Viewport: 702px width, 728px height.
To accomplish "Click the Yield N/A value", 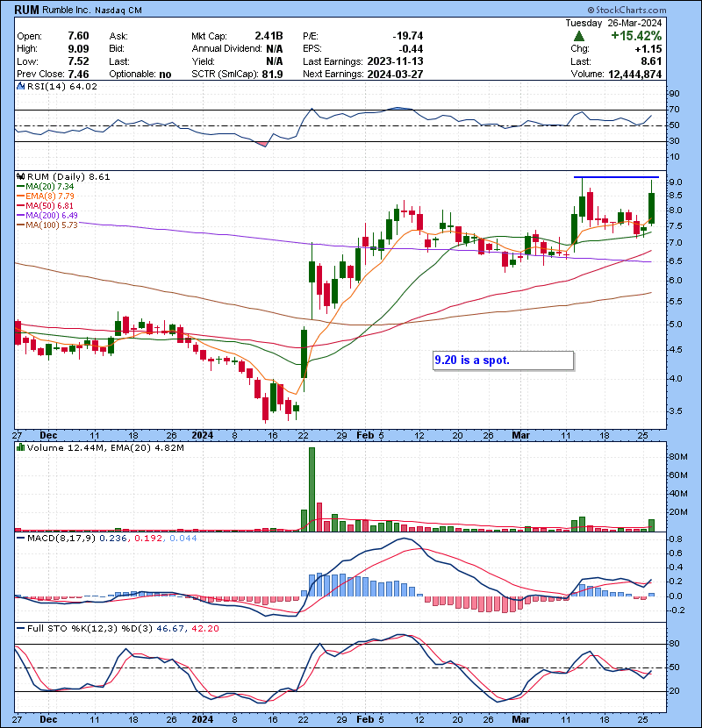I will tap(274, 61).
